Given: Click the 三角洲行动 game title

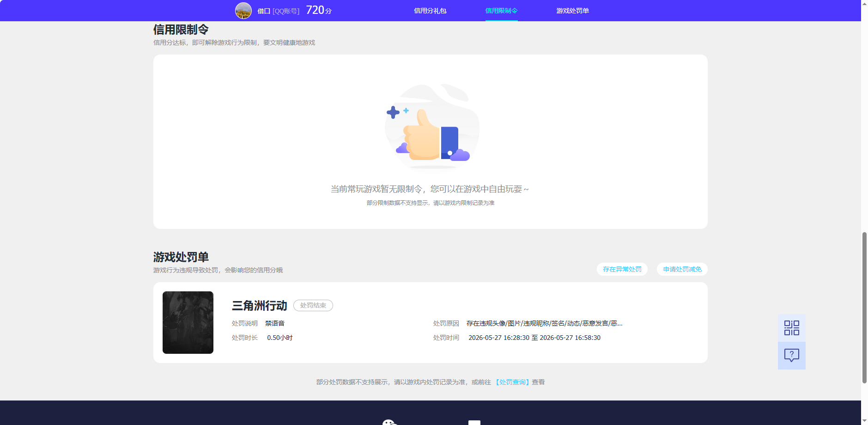Looking at the screenshot, I should coord(259,306).
